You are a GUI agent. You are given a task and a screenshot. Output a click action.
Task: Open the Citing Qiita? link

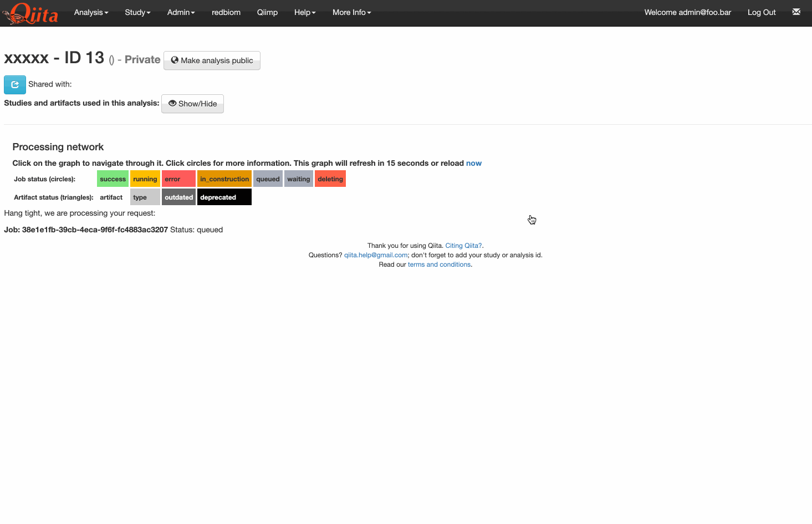point(463,246)
